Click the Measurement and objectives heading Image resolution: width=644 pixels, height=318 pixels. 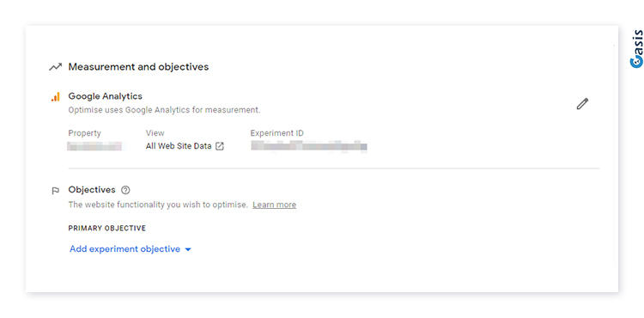pos(138,66)
